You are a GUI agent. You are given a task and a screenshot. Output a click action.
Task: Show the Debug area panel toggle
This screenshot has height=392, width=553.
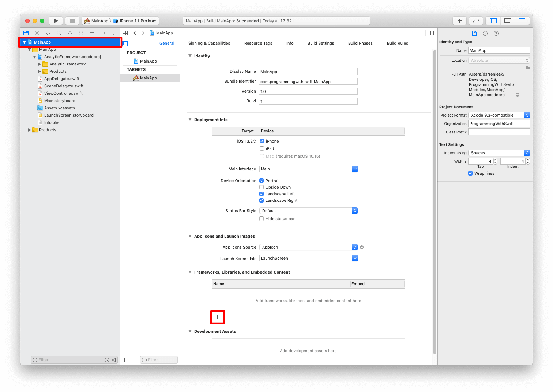coord(508,21)
